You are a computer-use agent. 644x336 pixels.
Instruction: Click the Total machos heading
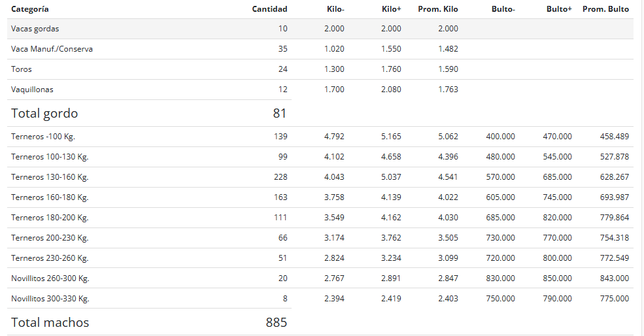[x=50, y=322]
